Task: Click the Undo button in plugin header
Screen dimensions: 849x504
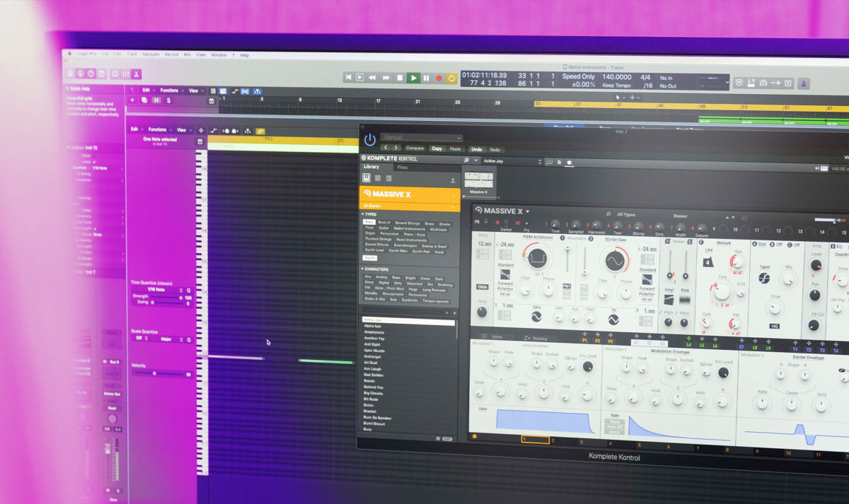Action: (476, 149)
